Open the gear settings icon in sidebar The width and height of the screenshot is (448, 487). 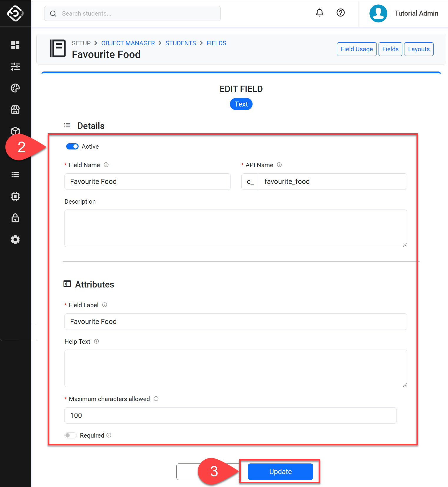click(x=15, y=240)
